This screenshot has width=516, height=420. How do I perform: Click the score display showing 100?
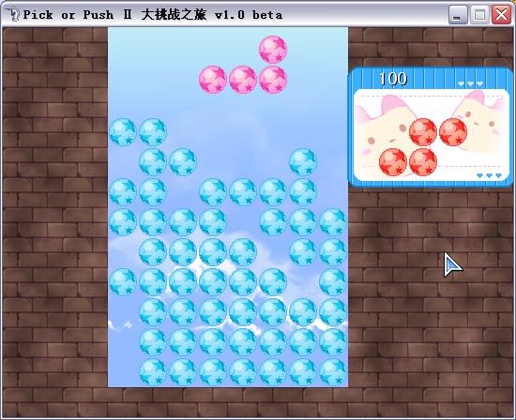click(x=393, y=79)
